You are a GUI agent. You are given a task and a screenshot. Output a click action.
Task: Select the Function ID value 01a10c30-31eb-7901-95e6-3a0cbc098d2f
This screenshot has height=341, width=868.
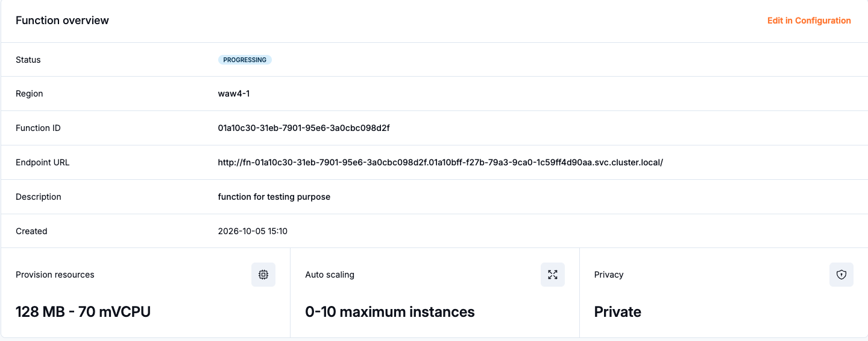(x=304, y=128)
